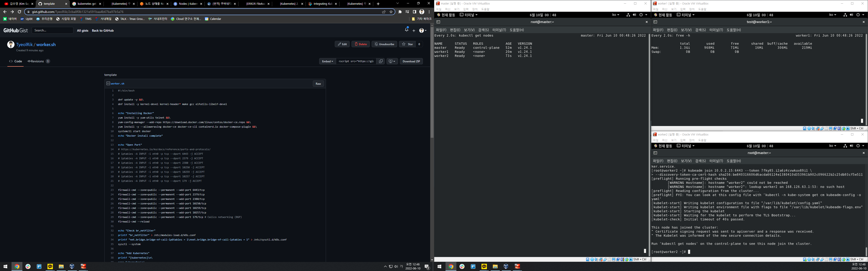Open Chrome extensions puzzle icon
The image size is (868, 271).
pos(400,12)
